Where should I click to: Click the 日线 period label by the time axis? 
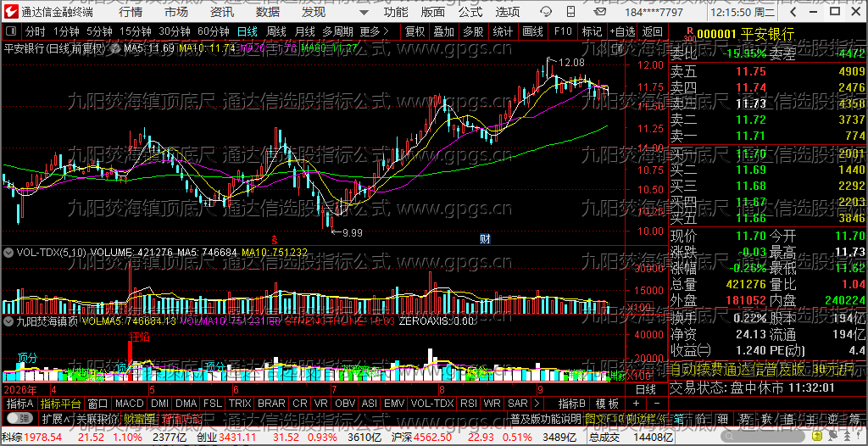click(x=645, y=389)
